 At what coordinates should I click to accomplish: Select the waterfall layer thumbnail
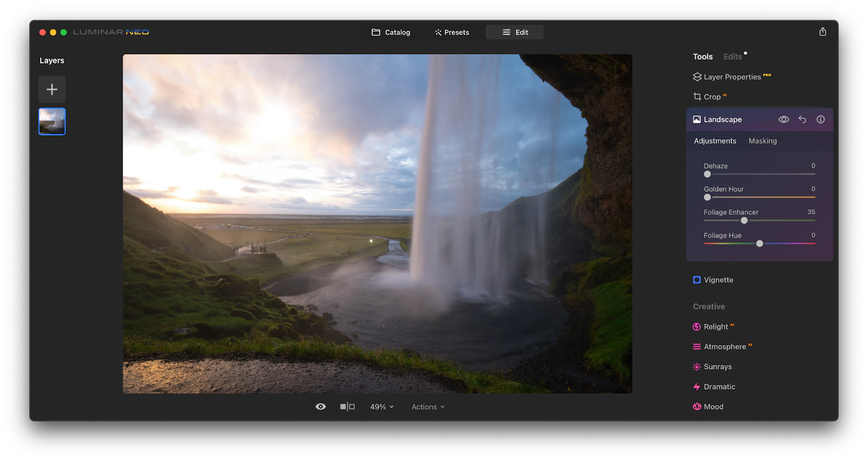(52, 122)
